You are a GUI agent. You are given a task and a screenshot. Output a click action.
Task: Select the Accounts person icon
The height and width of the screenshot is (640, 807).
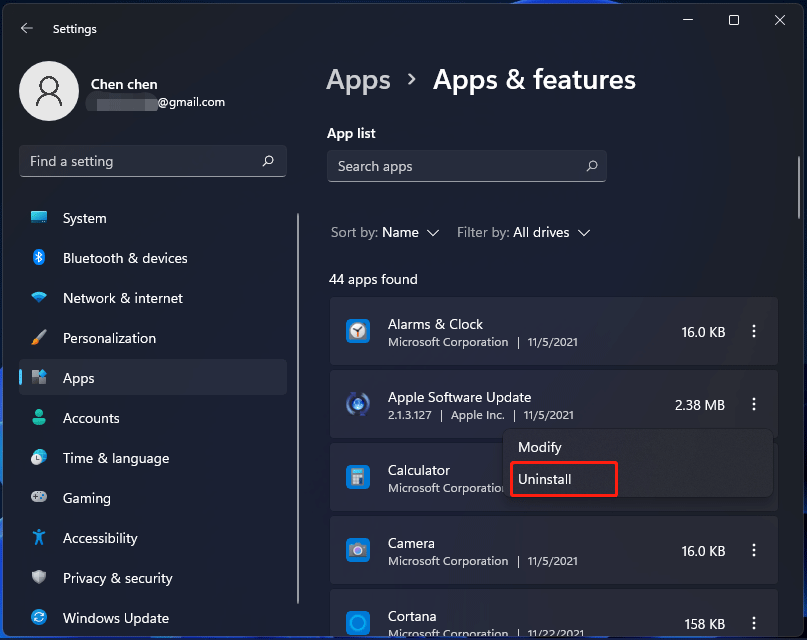tap(39, 417)
